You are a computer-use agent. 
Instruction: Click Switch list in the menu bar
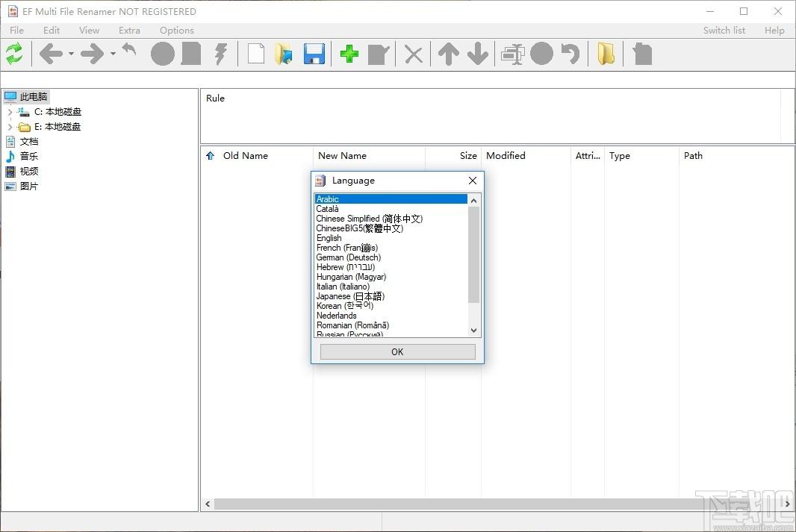[x=724, y=31]
